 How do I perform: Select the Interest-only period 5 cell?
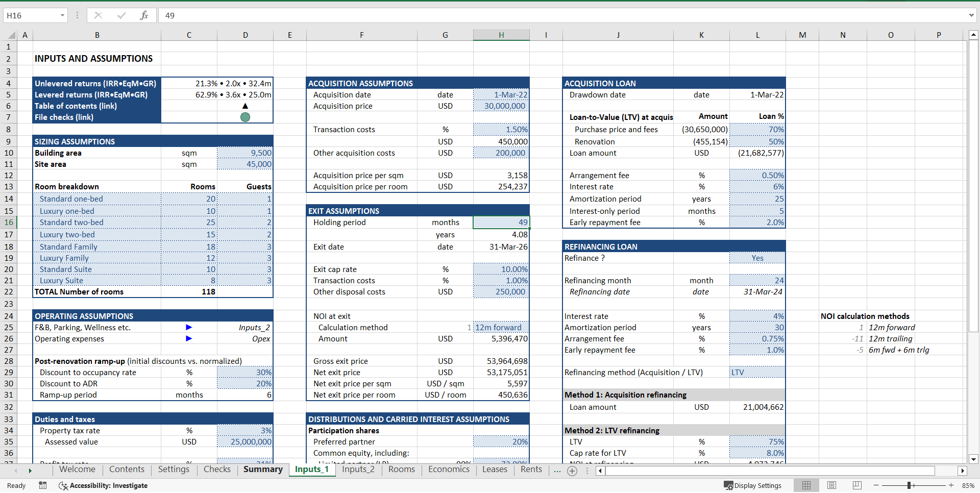(757, 211)
